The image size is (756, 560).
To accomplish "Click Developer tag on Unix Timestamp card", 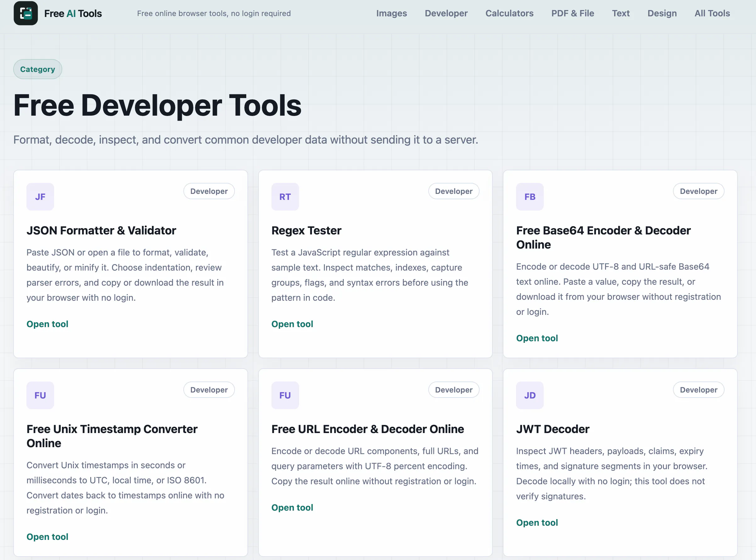I will pyautogui.click(x=209, y=390).
